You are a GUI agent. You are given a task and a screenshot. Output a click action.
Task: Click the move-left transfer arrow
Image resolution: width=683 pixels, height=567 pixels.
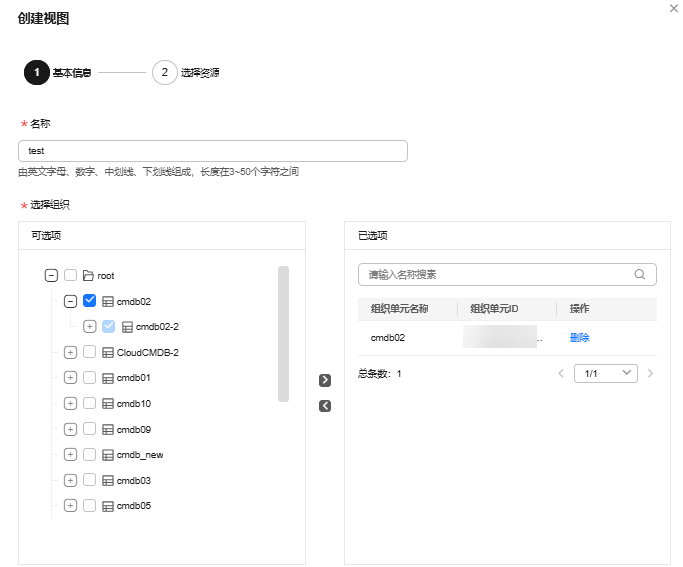coord(324,406)
